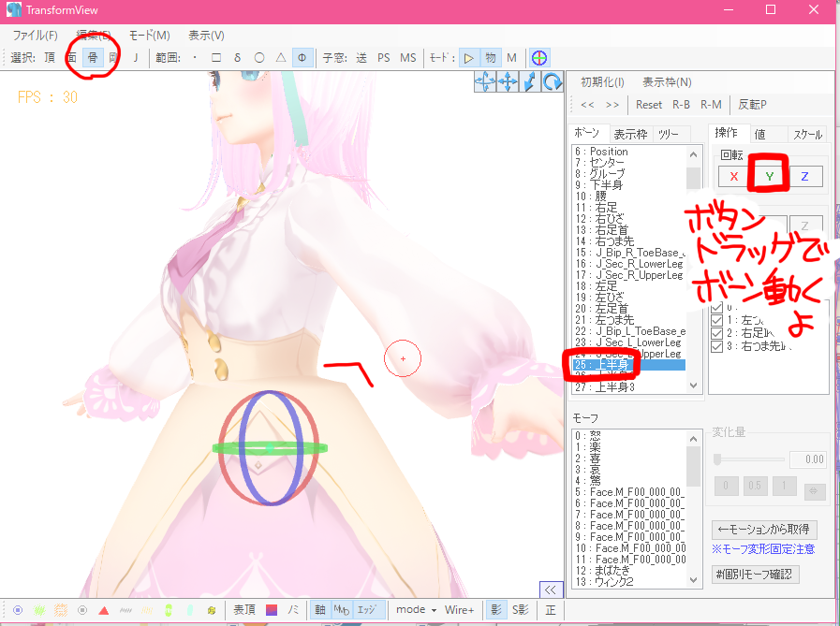Click the Reset button

[649, 105]
